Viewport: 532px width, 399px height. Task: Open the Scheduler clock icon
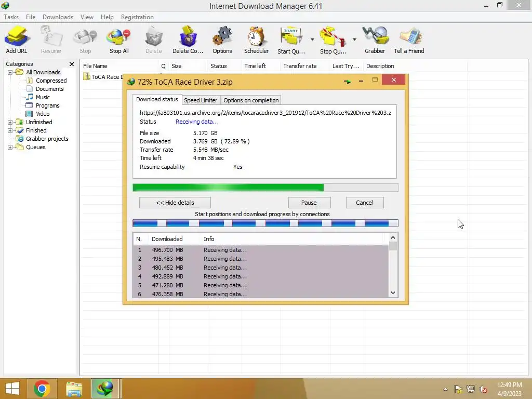(256, 40)
